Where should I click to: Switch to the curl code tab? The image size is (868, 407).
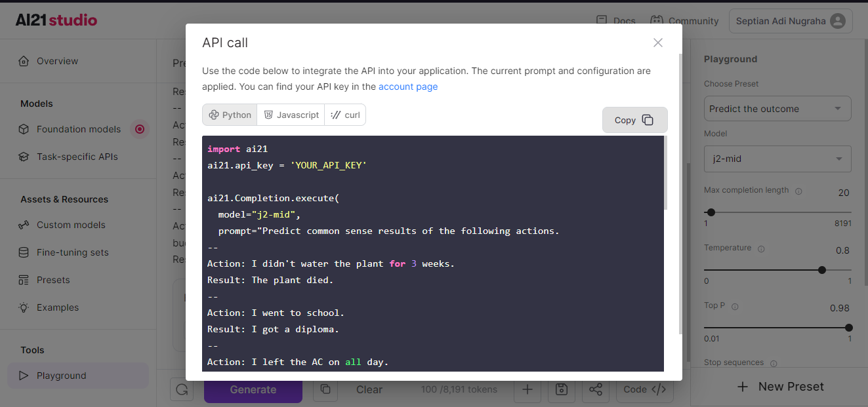pos(345,115)
